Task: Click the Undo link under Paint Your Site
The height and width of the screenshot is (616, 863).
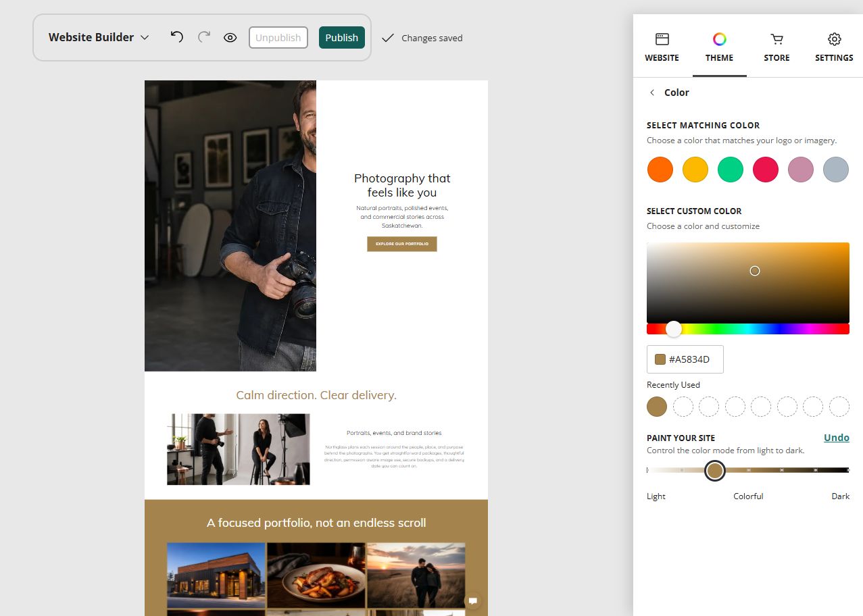Action: coord(837,438)
